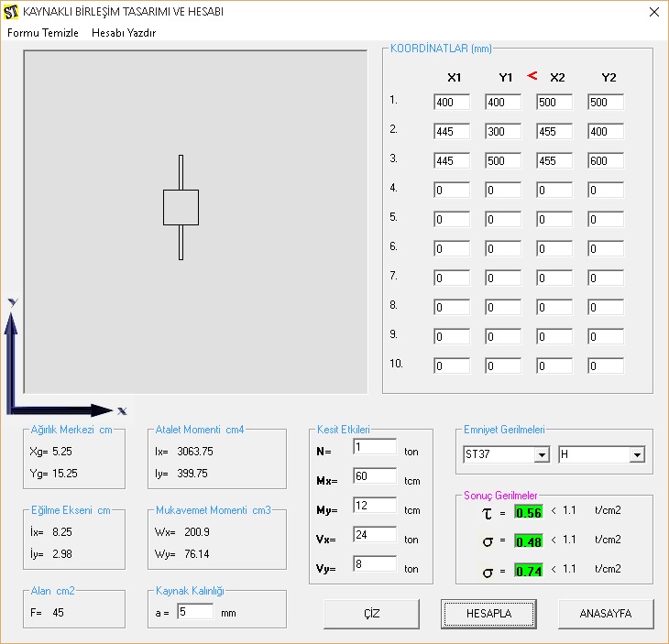Click the green σ result value 0.48
669x644 pixels.
[529, 541]
